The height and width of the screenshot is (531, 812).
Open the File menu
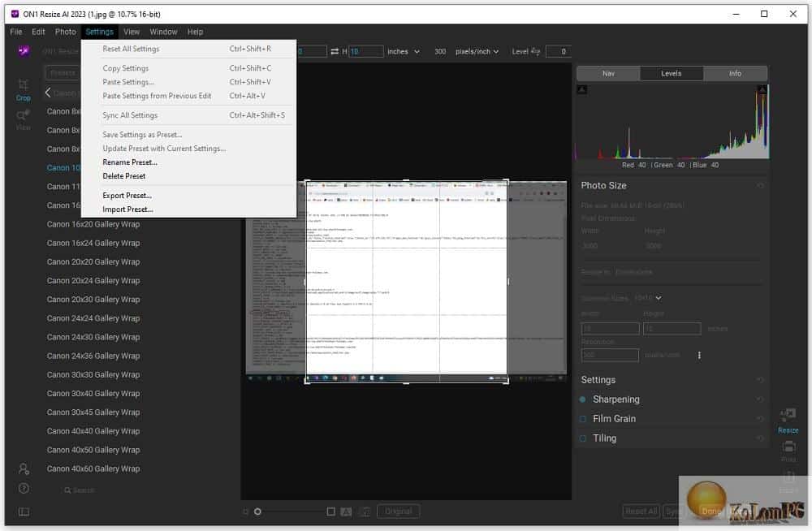pyautogui.click(x=16, y=32)
